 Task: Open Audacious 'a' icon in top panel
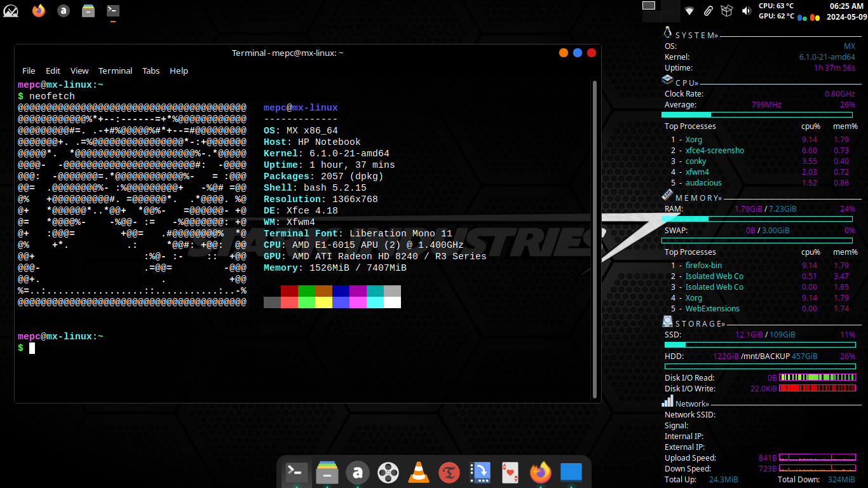click(x=63, y=10)
